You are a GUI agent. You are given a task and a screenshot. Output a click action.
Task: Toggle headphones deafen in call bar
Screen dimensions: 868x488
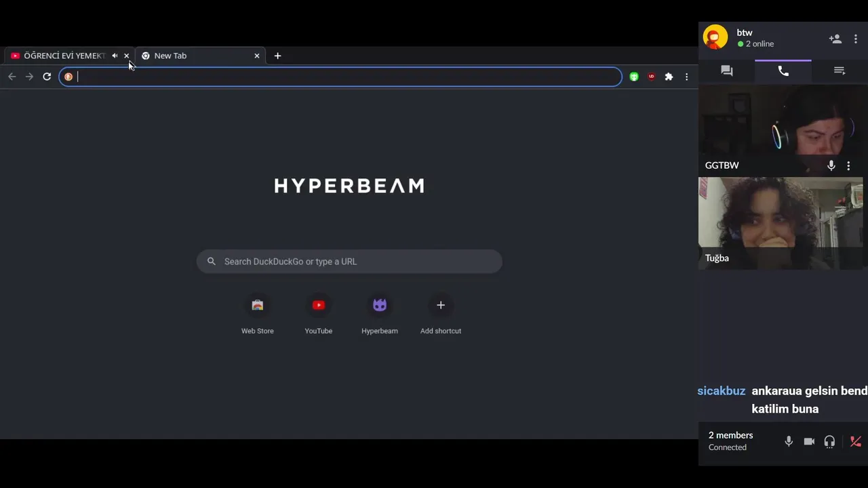tap(829, 441)
